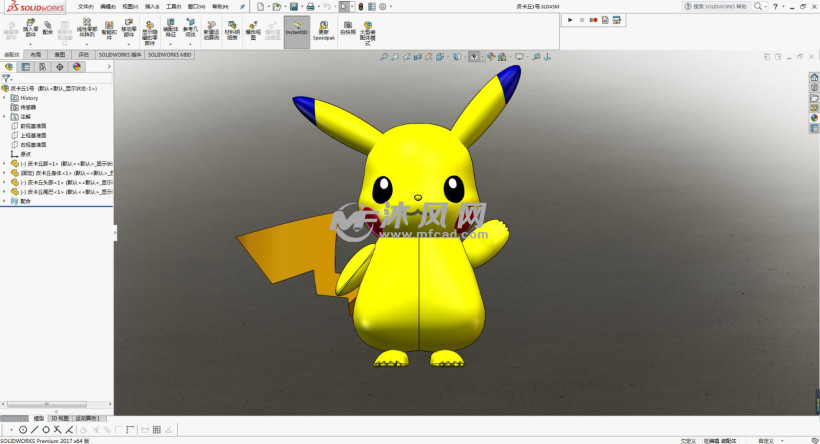Image resolution: width=820 pixels, height=444 pixels.
Task: Expand the 皮卡丘尾巴<1> component
Action: (5, 192)
